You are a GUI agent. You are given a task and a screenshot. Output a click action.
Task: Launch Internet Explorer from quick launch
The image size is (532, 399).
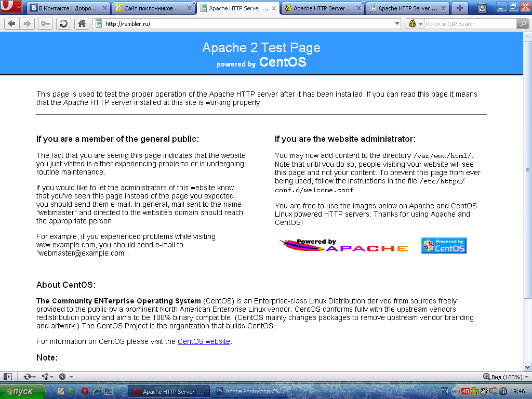(97, 391)
